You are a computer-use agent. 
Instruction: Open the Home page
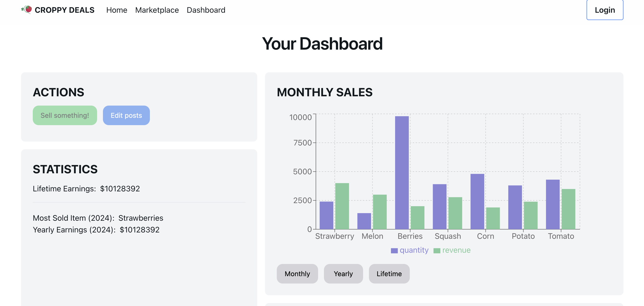point(116,10)
